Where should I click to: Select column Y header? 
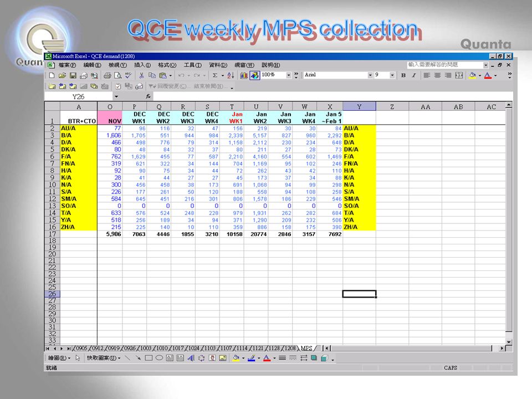(x=359, y=106)
